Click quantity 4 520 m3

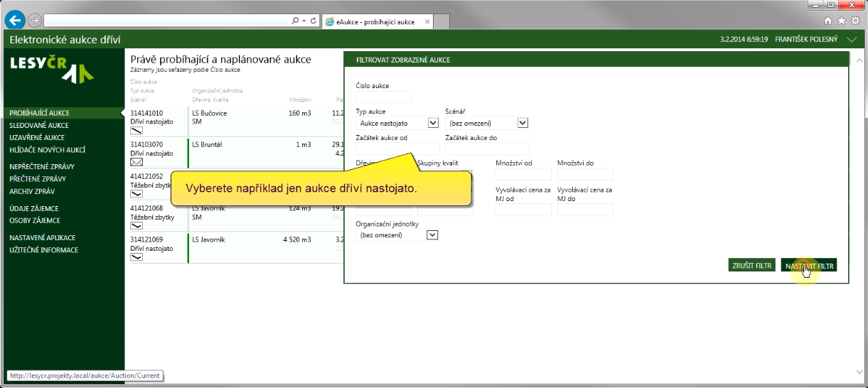click(x=297, y=240)
